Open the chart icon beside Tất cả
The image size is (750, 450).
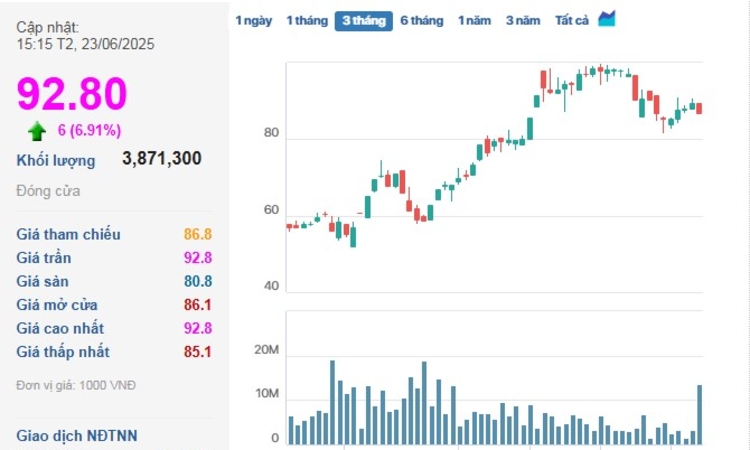[607, 19]
